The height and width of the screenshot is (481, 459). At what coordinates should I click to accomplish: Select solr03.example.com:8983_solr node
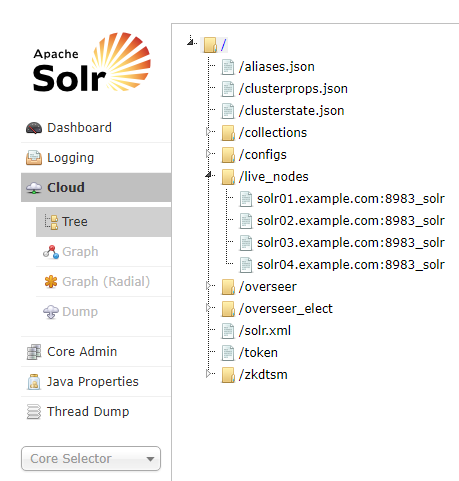pos(351,243)
